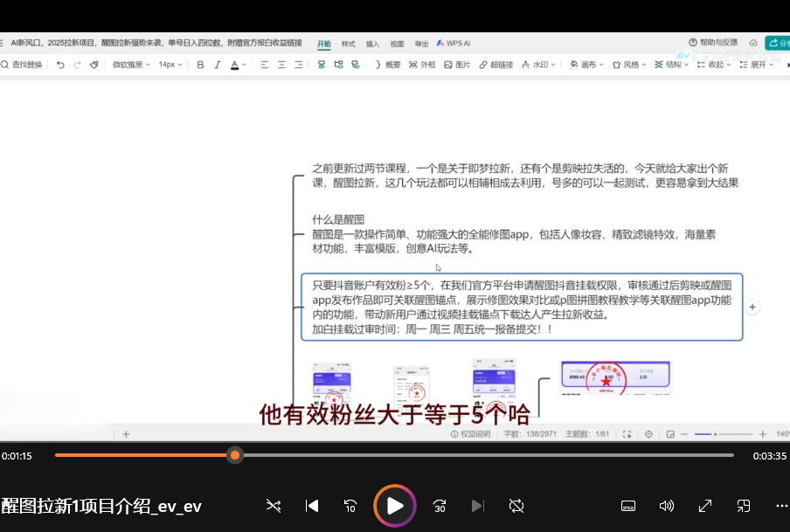Image resolution: width=790 pixels, height=532 pixels.
Task: Seek the video progress bar handle
Action: (x=235, y=455)
